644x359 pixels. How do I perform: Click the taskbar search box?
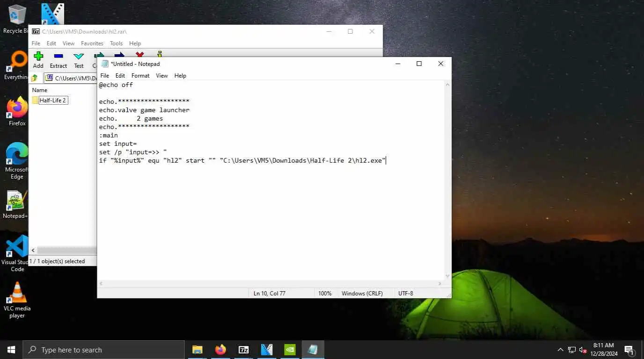[103, 350]
